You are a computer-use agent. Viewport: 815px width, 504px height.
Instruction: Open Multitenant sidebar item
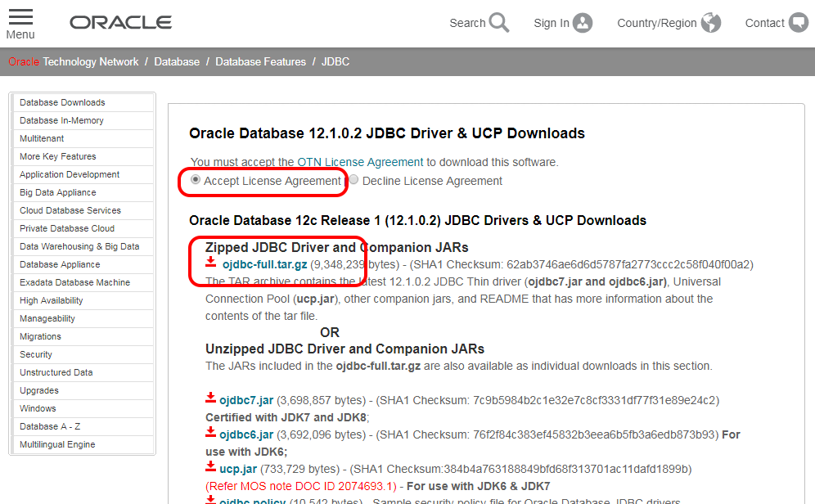click(83, 139)
